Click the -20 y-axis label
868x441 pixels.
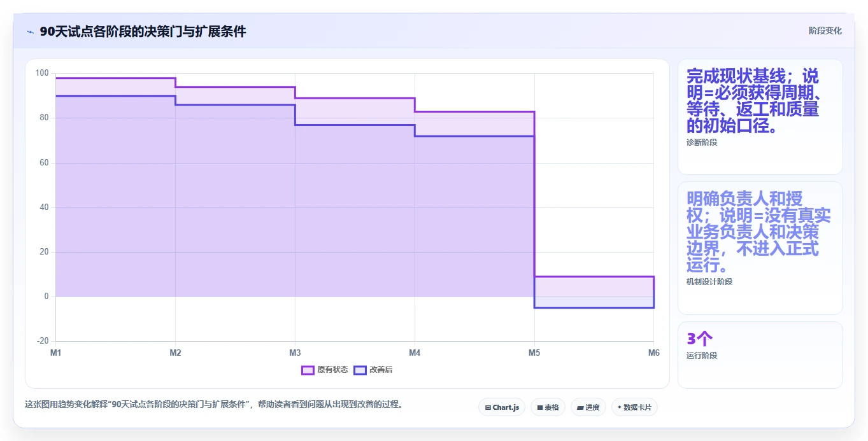click(43, 341)
